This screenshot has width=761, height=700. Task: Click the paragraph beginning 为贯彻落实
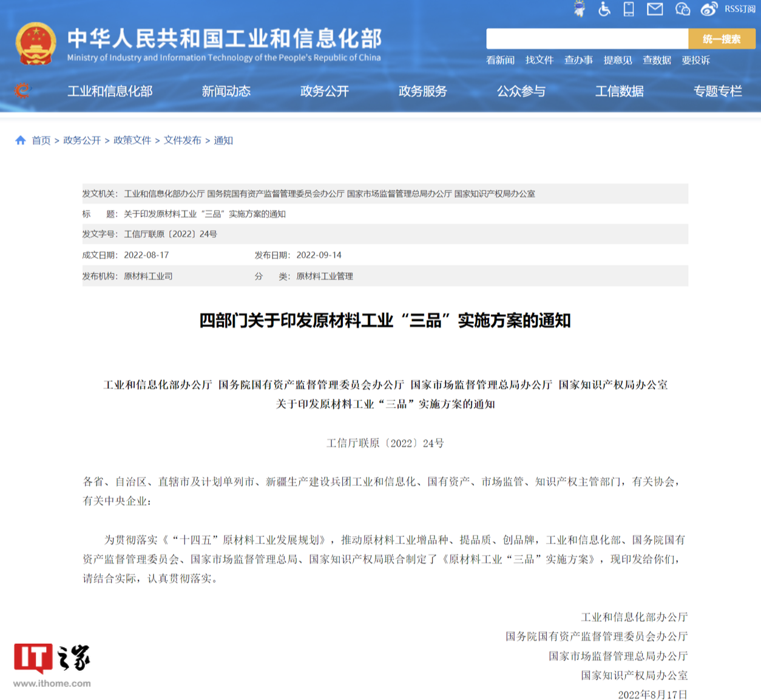coord(385,559)
